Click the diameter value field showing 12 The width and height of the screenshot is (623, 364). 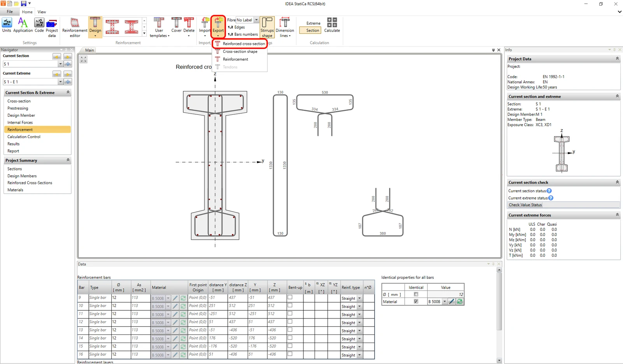click(x=446, y=294)
